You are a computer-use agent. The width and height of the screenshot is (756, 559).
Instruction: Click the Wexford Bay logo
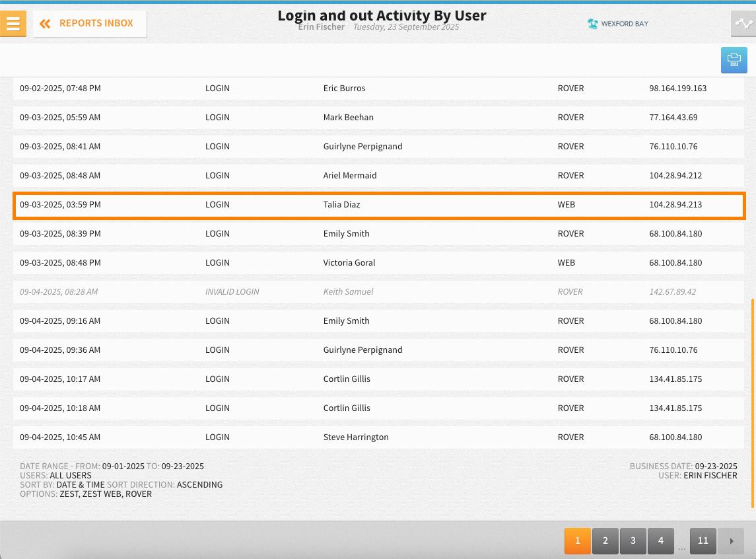tap(617, 24)
